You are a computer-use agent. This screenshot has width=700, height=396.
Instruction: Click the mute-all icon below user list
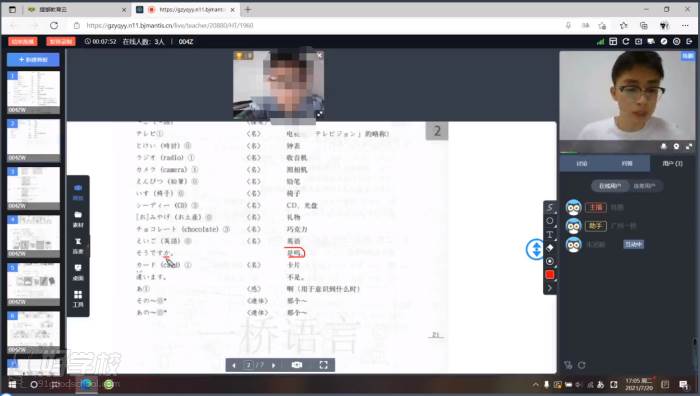(568, 365)
